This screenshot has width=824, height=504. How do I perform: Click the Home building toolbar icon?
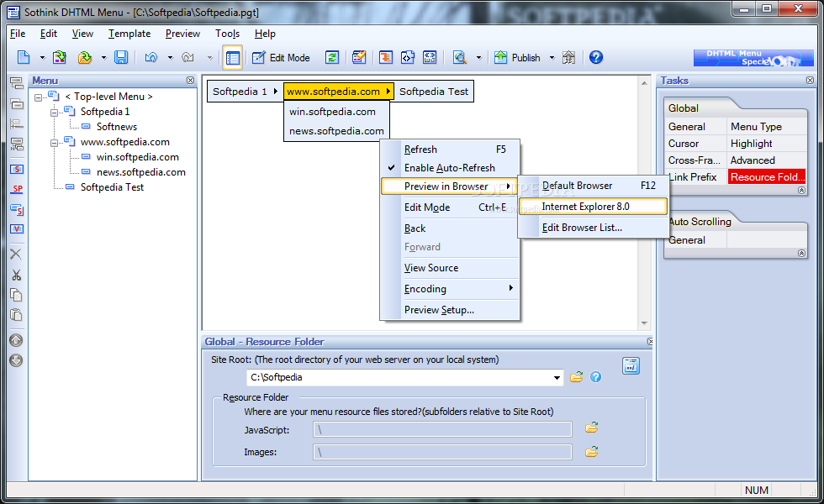[568, 57]
